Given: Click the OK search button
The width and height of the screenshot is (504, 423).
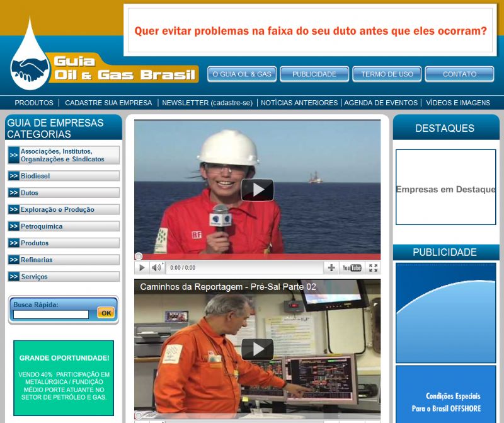Looking at the screenshot, I should click(106, 313).
